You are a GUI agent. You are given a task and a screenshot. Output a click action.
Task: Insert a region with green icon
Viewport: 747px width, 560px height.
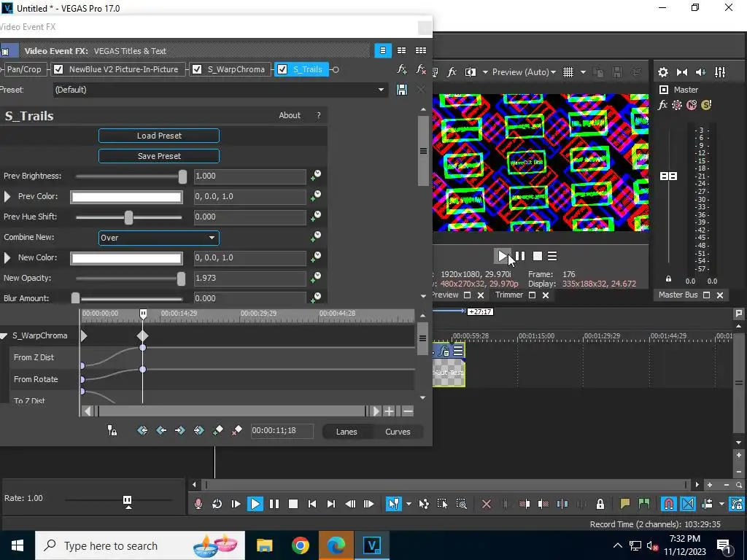644,504
